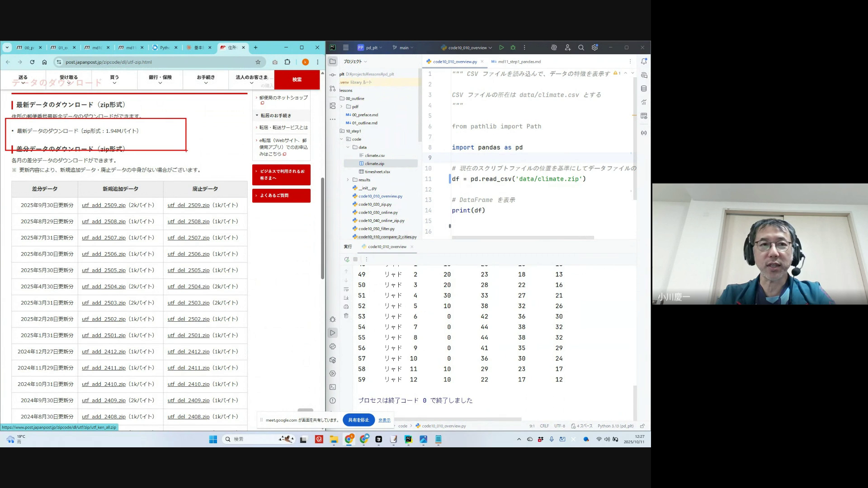Viewport: 868px width, 488px height.
Task: Switch to md11_step1_pandas.md editor tab
Action: coord(519,61)
